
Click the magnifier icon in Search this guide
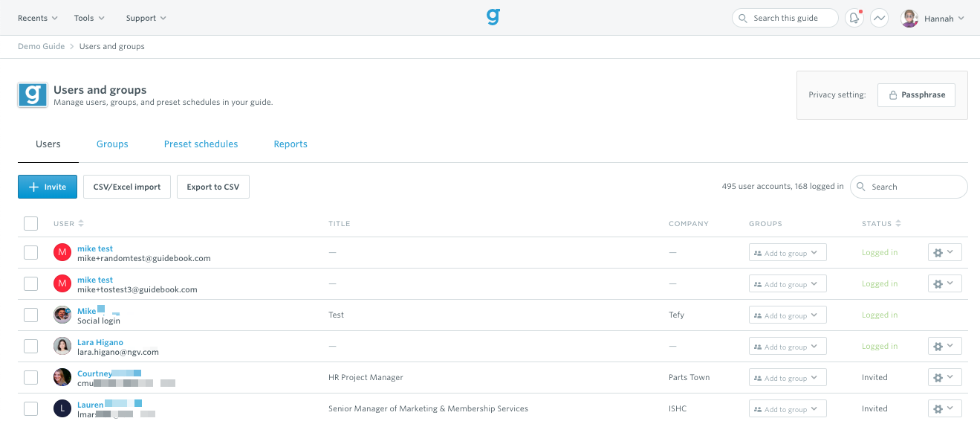click(744, 18)
